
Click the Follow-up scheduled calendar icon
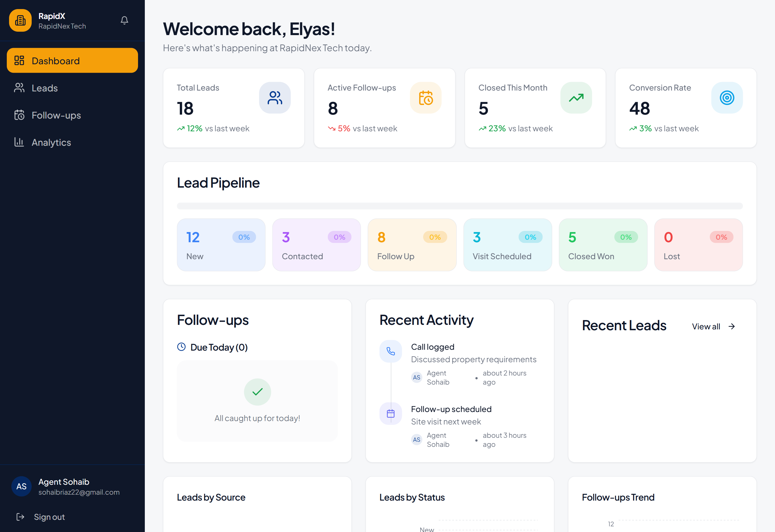point(391,413)
